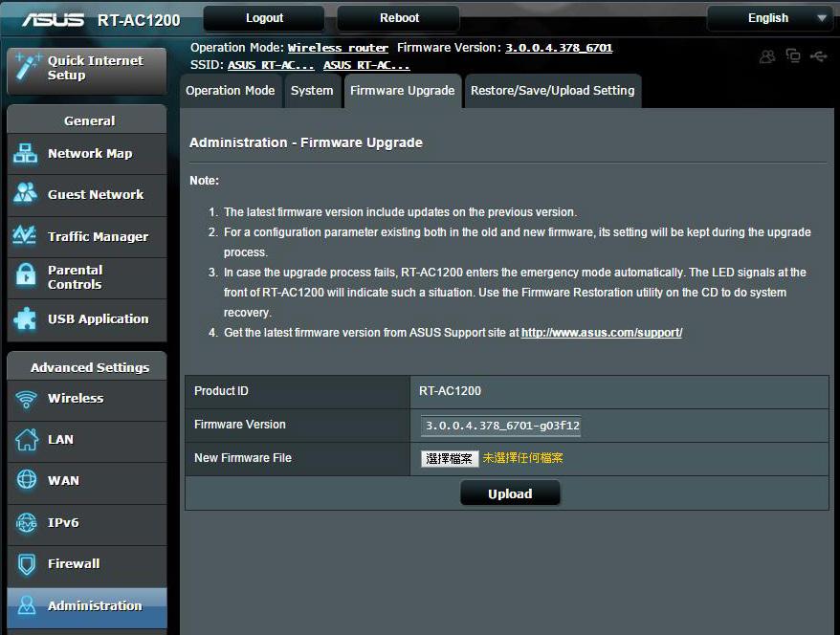Click the Upload button
840x635 pixels.
coord(510,493)
